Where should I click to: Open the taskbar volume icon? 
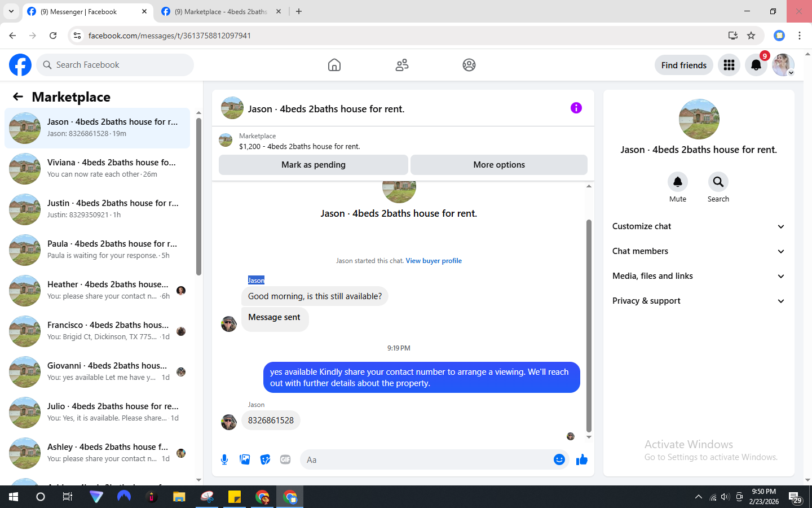[725, 497]
